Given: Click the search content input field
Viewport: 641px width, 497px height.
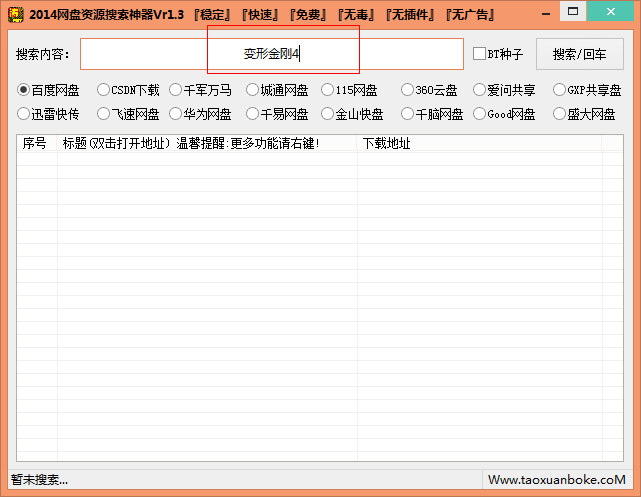Looking at the screenshot, I should coord(272,54).
